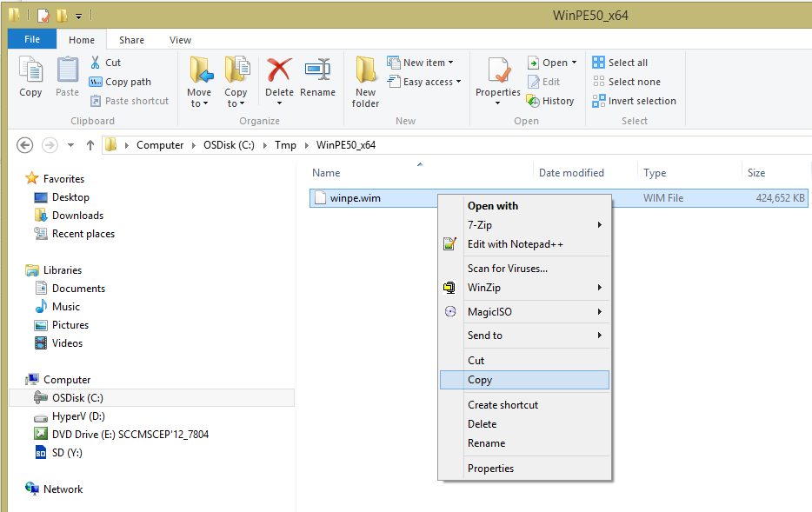The image size is (812, 512).
Task: Click Select none in the ribbon
Action: 627,82
